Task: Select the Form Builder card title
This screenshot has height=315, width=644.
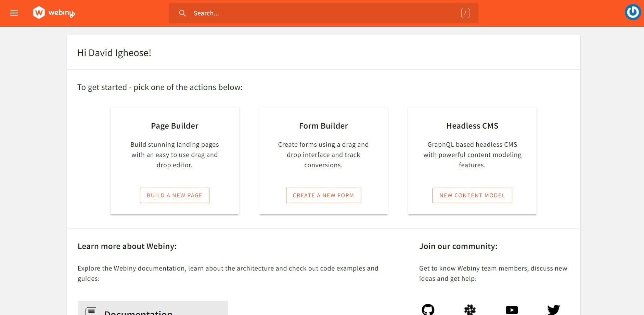Action: (x=323, y=126)
